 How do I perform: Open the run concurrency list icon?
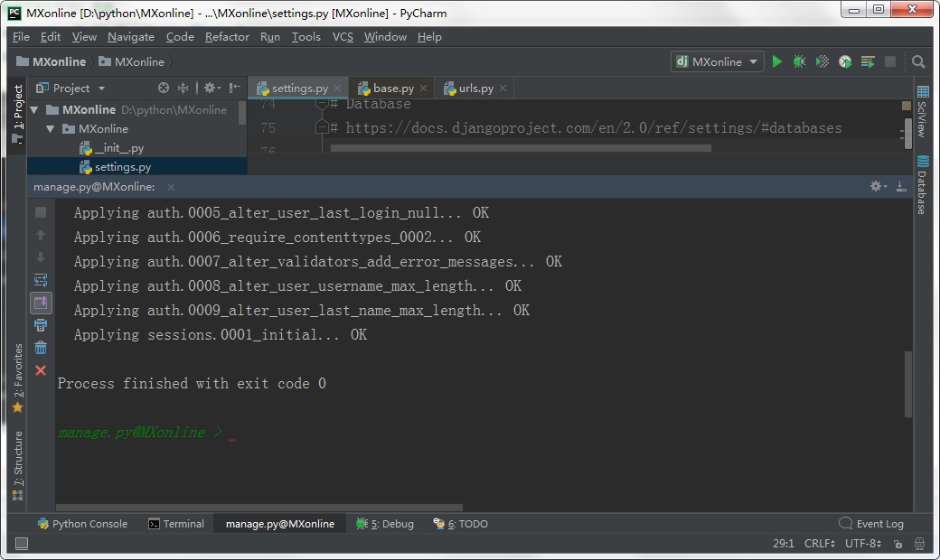pos(868,61)
